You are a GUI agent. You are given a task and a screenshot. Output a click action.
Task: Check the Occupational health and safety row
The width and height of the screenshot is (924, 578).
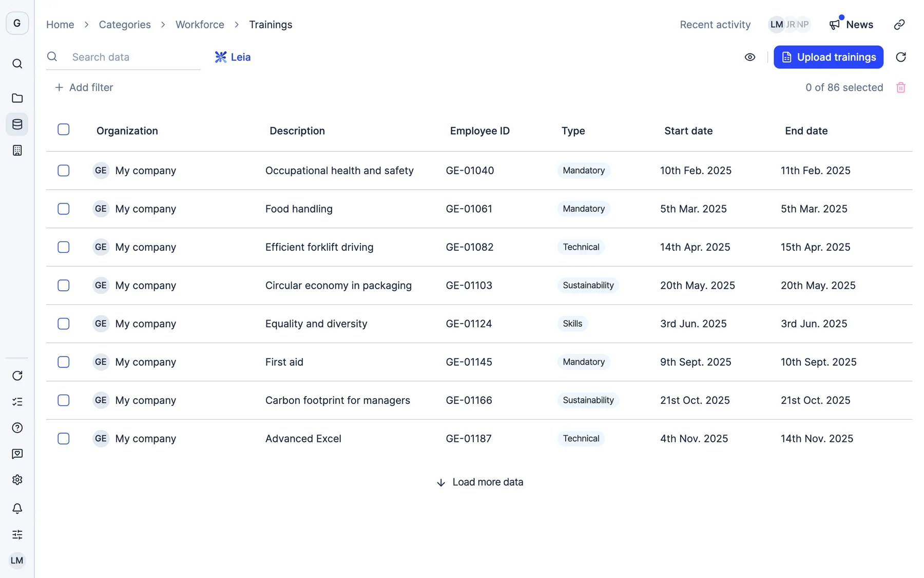[x=64, y=171]
